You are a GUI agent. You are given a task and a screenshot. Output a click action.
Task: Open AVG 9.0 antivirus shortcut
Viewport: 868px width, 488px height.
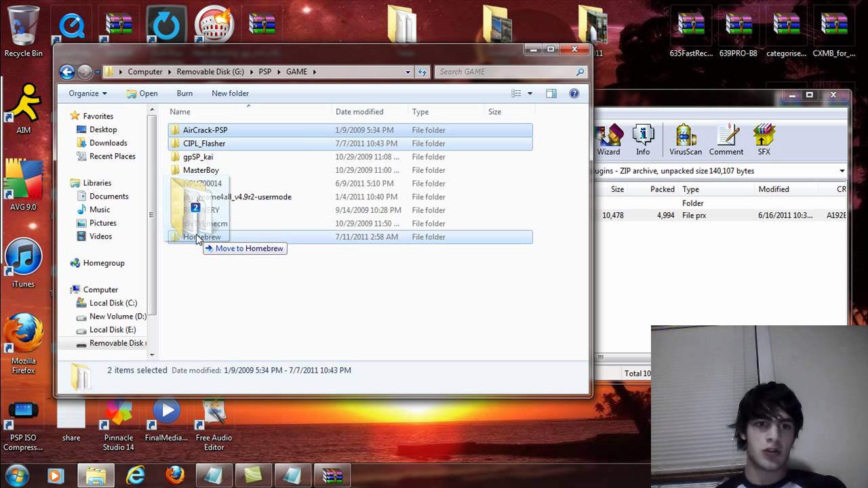point(23,185)
